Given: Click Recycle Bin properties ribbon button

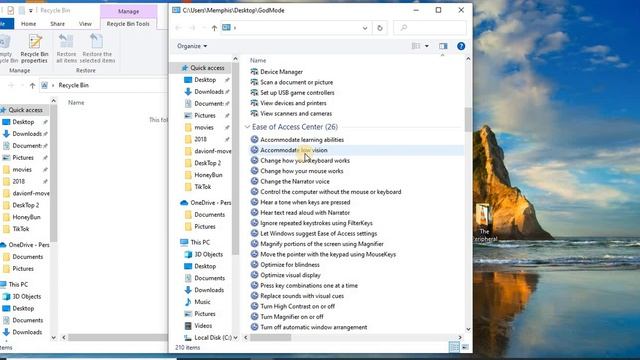Looking at the screenshot, I should [x=35, y=48].
